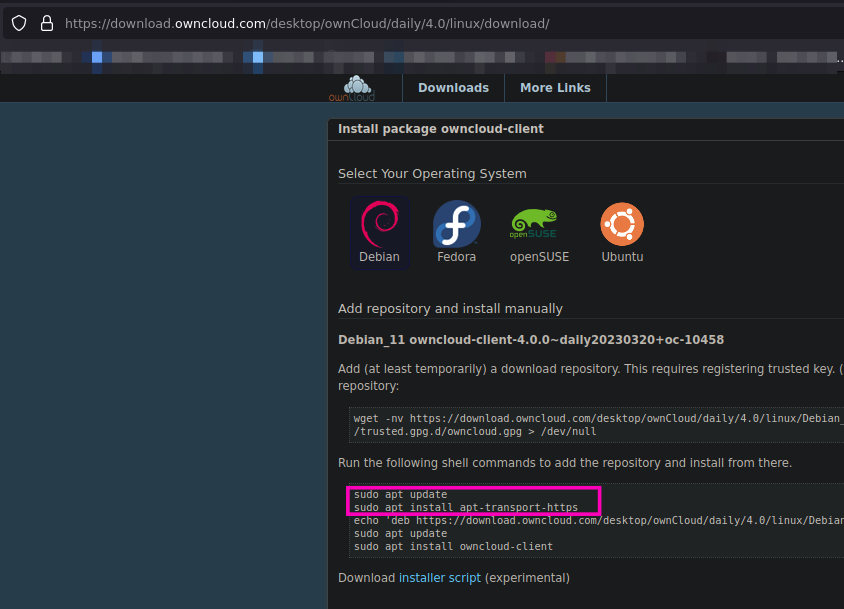Viewport: 844px width, 609px height.
Task: Click the wget -nv command line
Action: coord(599,418)
